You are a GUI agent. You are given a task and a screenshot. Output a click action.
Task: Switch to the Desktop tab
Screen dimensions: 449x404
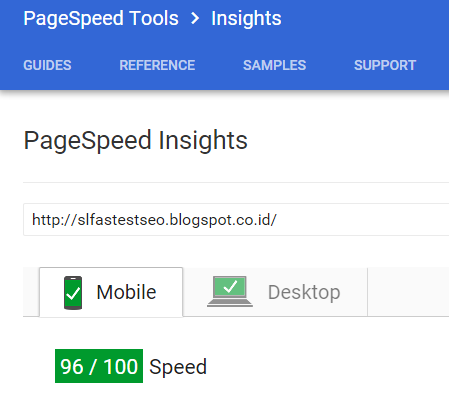click(x=275, y=292)
